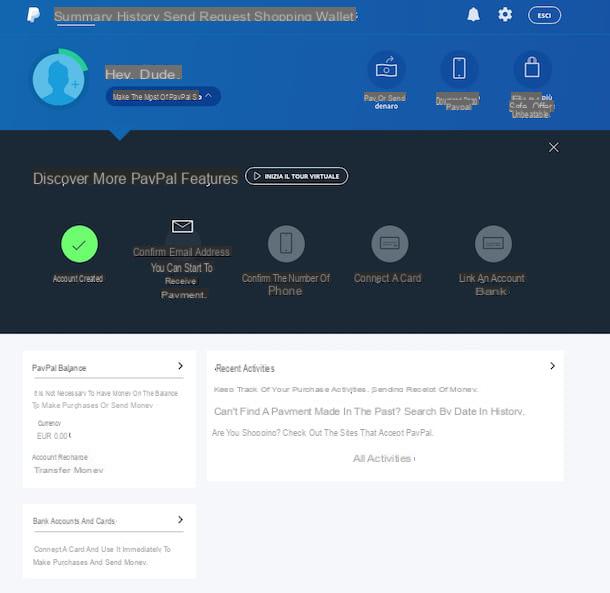Click the Account Recharge label
This screenshot has width=610, height=593.
(60, 457)
